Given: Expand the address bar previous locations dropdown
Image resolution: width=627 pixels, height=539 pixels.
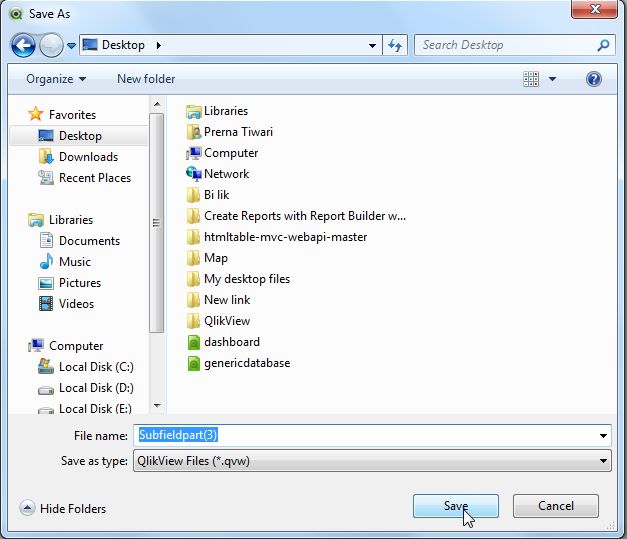Looking at the screenshot, I should click(x=372, y=46).
